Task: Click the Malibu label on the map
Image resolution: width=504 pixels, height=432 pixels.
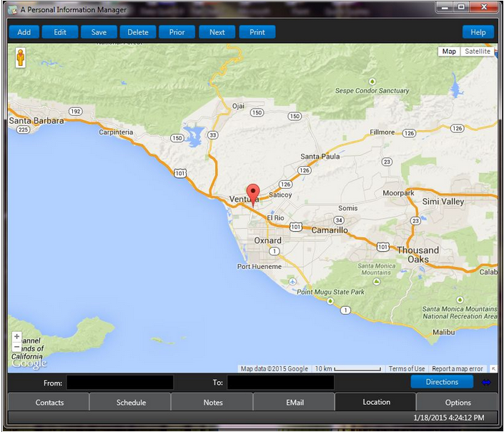Action: click(443, 332)
